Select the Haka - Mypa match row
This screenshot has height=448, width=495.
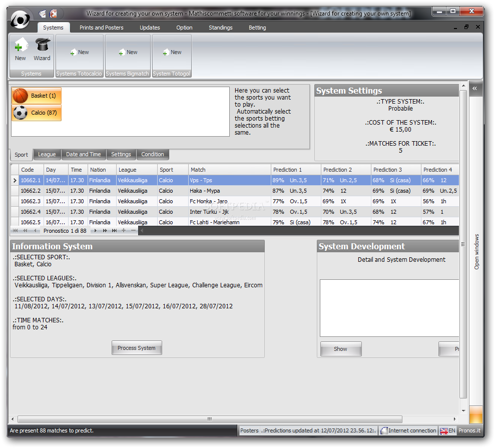point(235,191)
